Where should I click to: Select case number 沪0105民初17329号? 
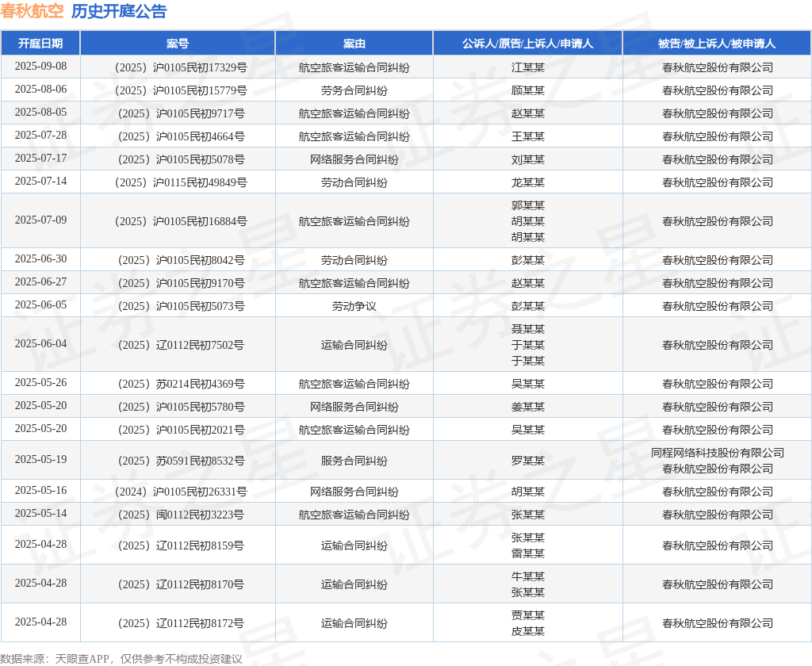click(x=182, y=68)
